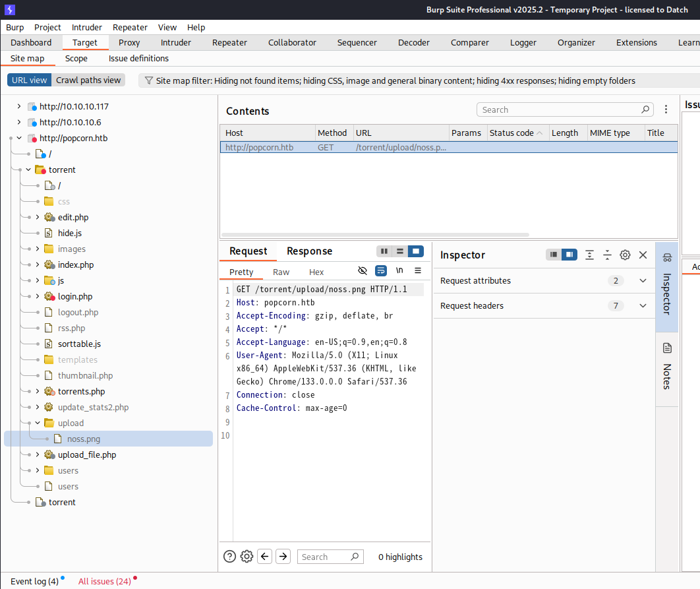Expand the http://10.10.10.117 host node
Screen dimensions: 700x589
(x=18, y=106)
